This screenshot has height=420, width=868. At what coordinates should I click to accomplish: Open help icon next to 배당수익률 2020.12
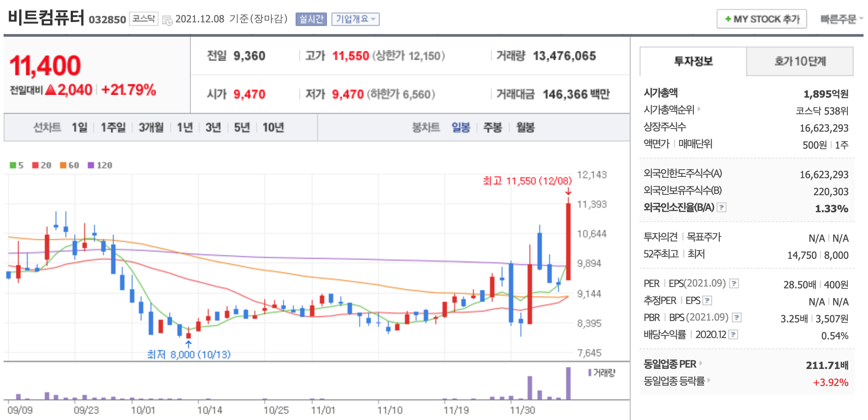733,334
